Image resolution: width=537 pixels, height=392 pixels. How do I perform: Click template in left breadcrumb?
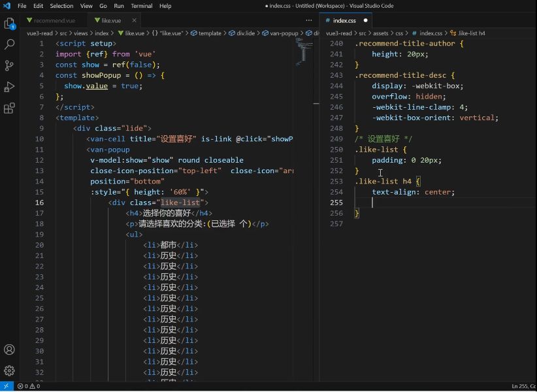206,33
